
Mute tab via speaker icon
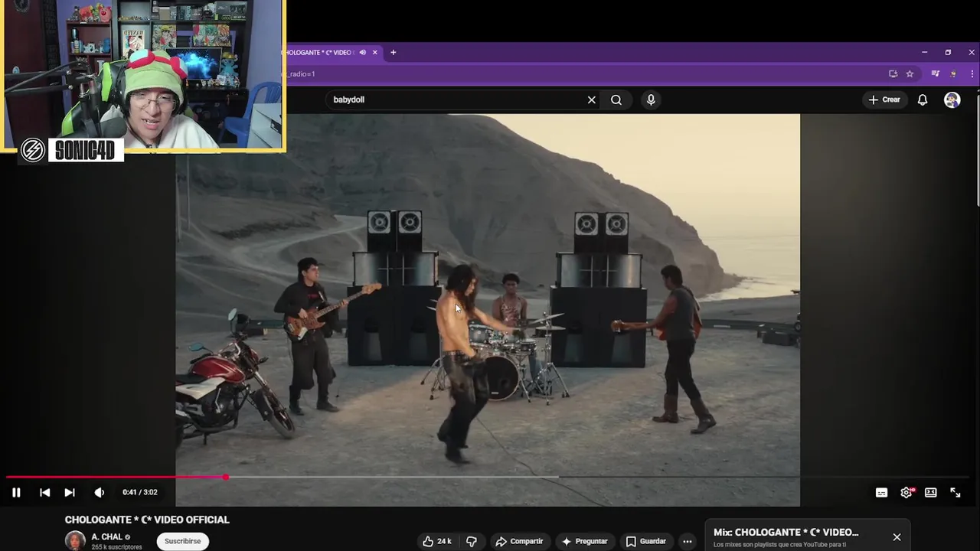[362, 52]
